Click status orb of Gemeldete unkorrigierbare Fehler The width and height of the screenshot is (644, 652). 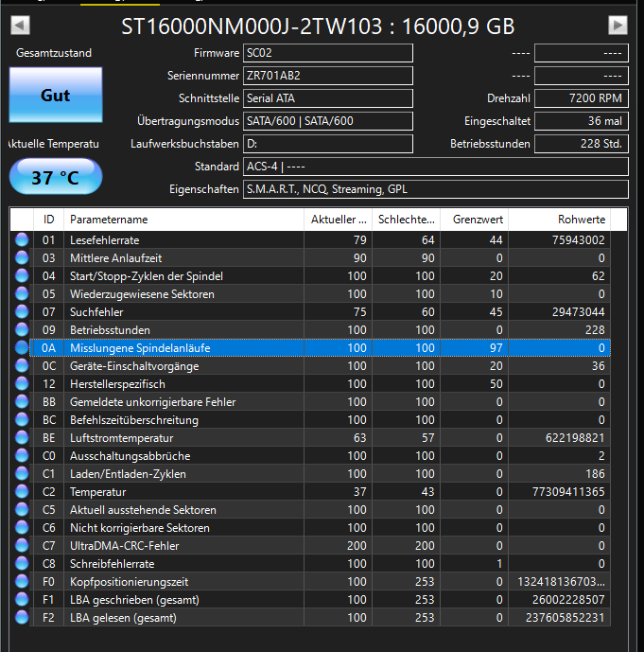[x=22, y=401]
